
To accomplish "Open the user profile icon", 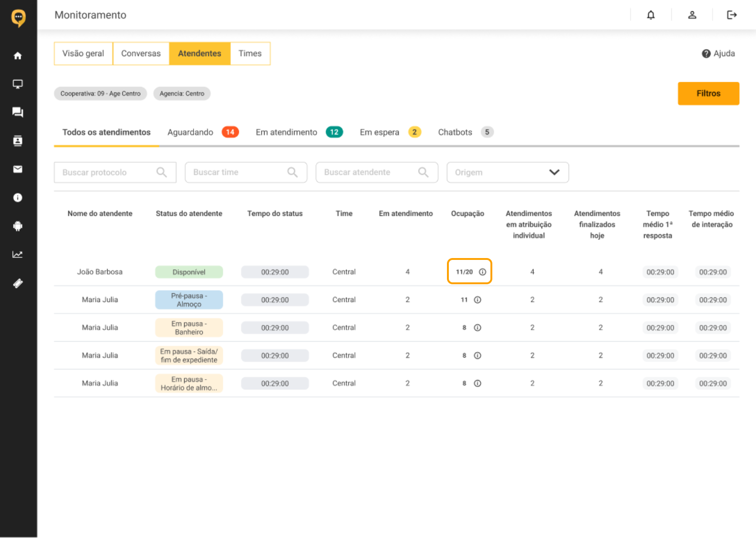I will pos(692,15).
